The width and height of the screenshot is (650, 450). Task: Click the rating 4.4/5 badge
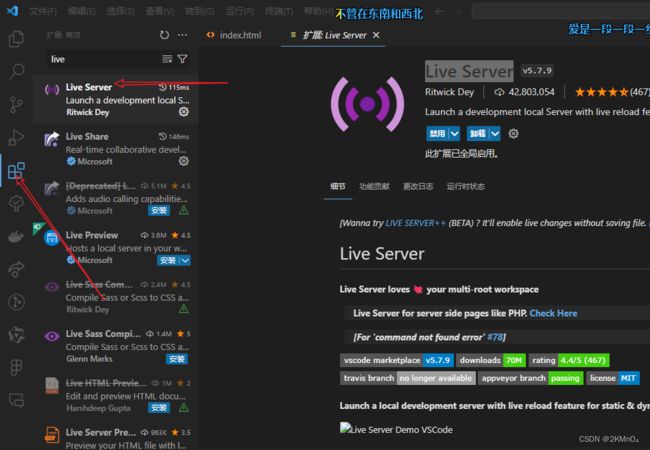[x=569, y=360]
